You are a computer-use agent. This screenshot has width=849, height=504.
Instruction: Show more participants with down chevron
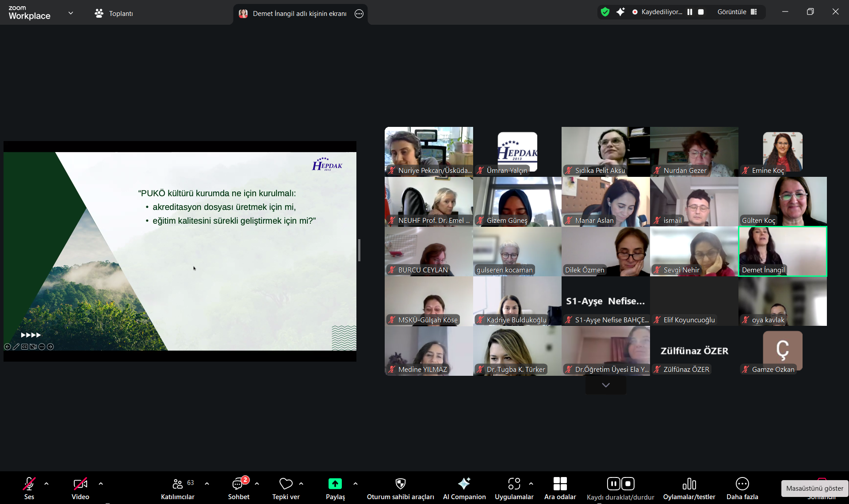[605, 385]
